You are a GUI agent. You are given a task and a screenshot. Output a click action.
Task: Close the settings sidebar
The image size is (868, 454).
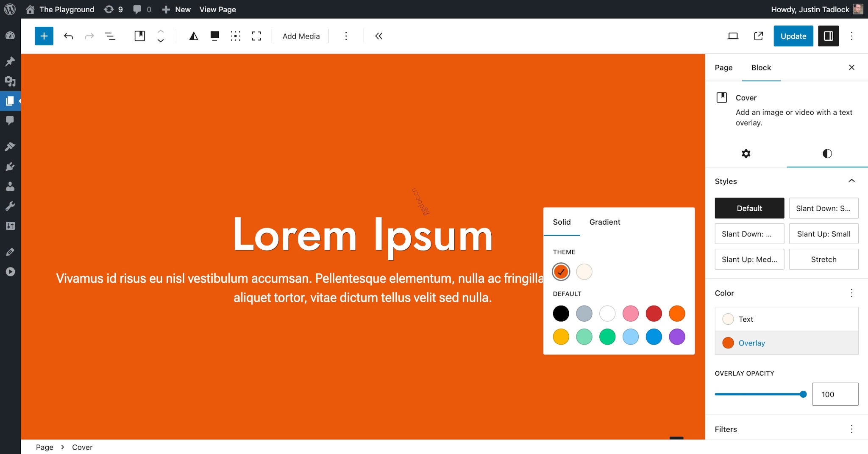(851, 67)
